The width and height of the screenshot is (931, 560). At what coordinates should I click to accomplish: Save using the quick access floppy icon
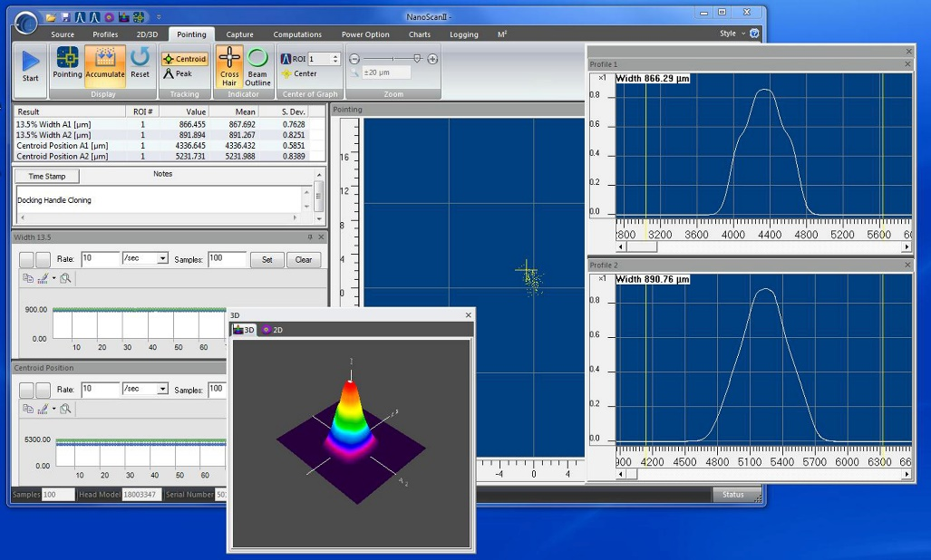pyautogui.click(x=66, y=17)
